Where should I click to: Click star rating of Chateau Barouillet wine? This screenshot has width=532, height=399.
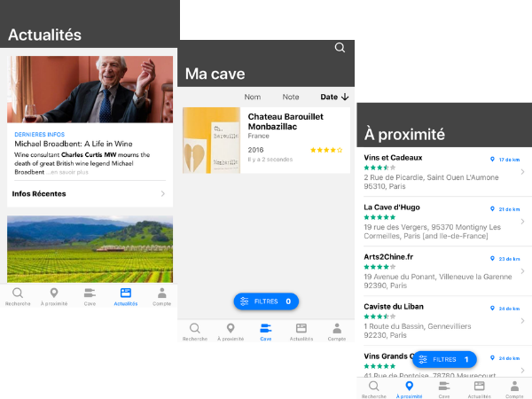(326, 150)
